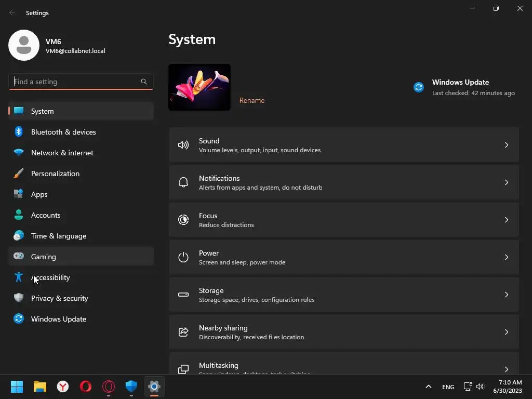Click the Find a setting field
532x399 pixels.
tap(81, 82)
